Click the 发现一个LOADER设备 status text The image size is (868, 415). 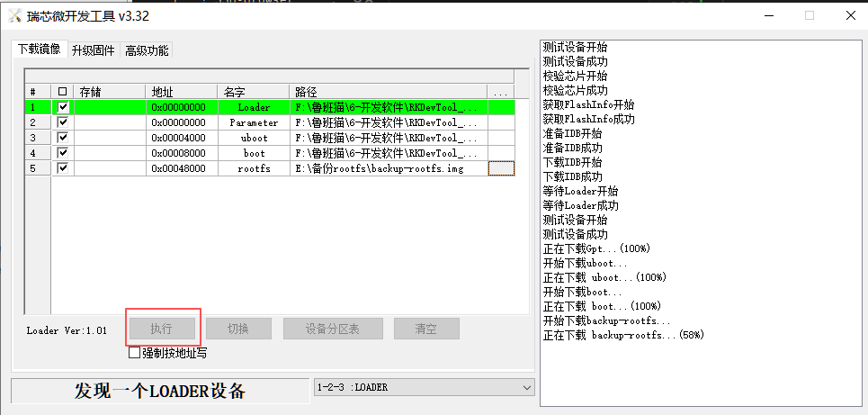160,391
